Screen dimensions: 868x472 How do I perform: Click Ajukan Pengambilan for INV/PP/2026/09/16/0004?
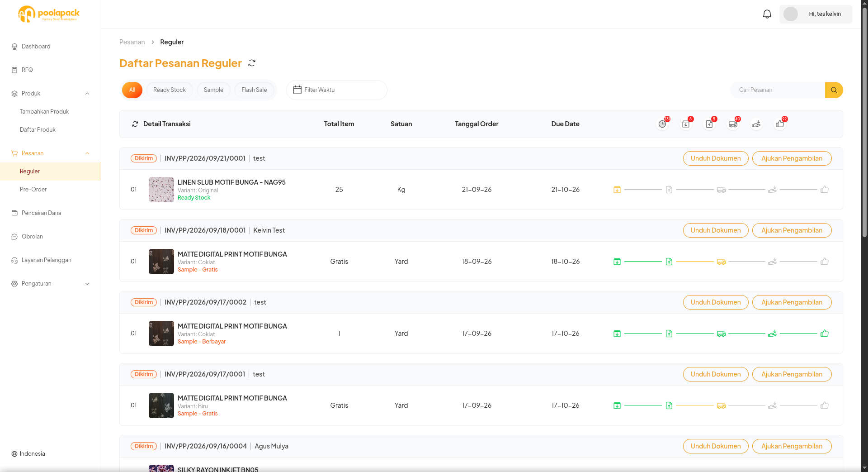(x=792, y=446)
